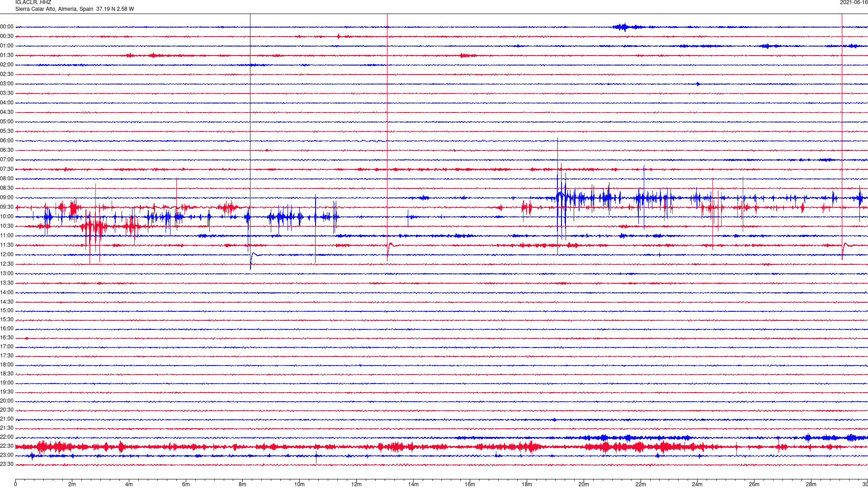Click the 14m axis tick label
The image size is (868, 488).
coord(413,484)
